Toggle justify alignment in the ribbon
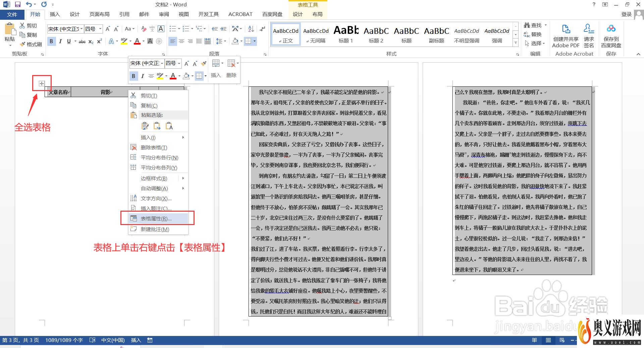 coord(199,41)
